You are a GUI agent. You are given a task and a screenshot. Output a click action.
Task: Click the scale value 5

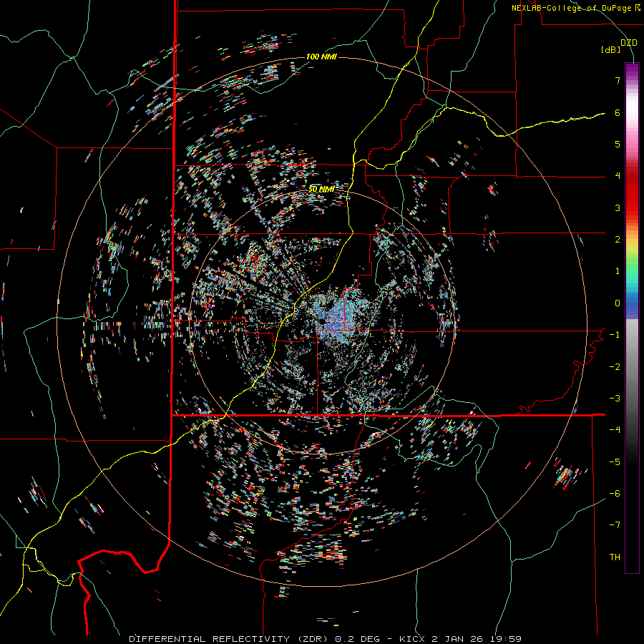618,144
